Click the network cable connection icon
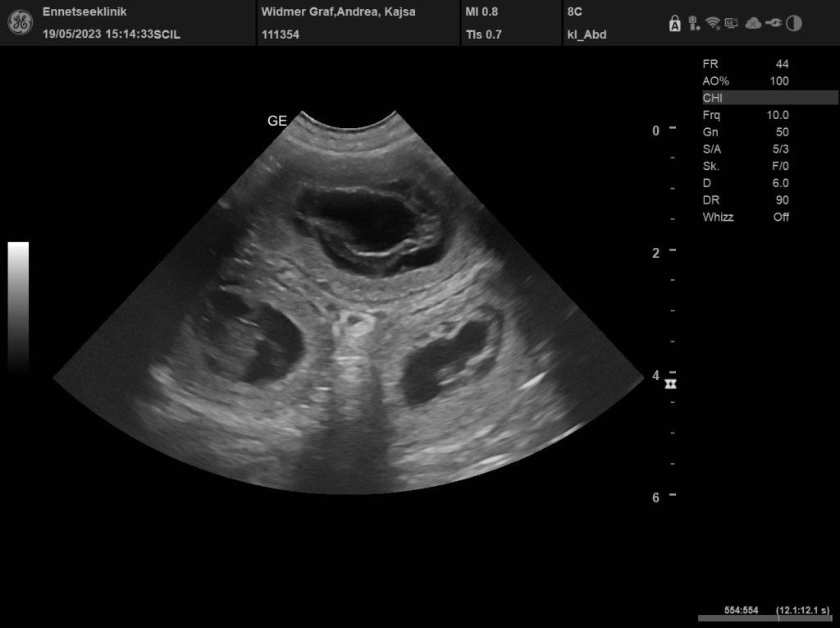Screen dimensions: 840x628 click(x=773, y=23)
